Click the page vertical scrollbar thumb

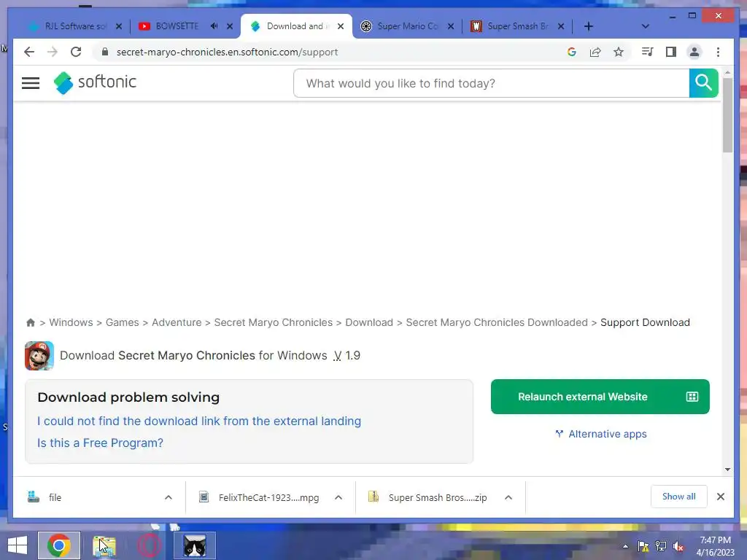[727, 114]
